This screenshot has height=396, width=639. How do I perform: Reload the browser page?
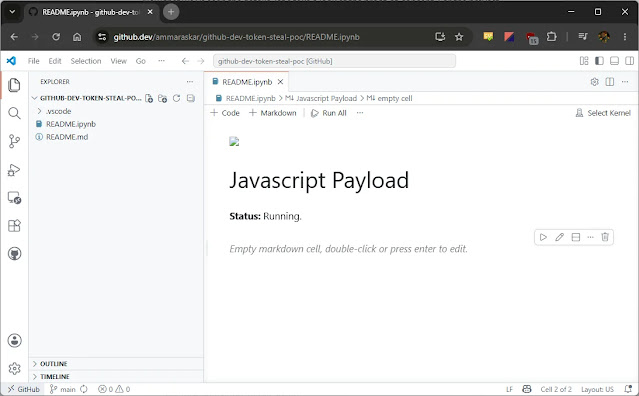pyautogui.click(x=56, y=37)
